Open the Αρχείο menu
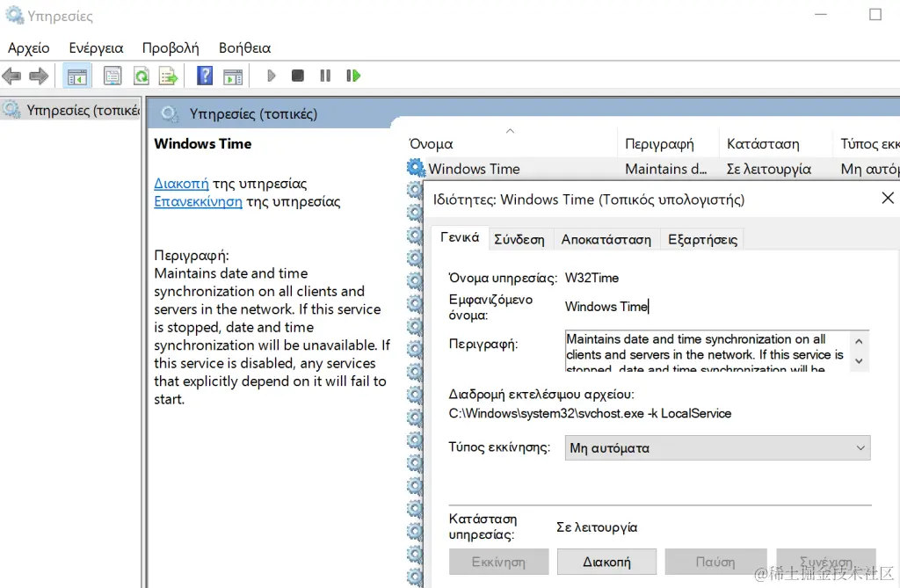The image size is (900, 588). [x=29, y=47]
